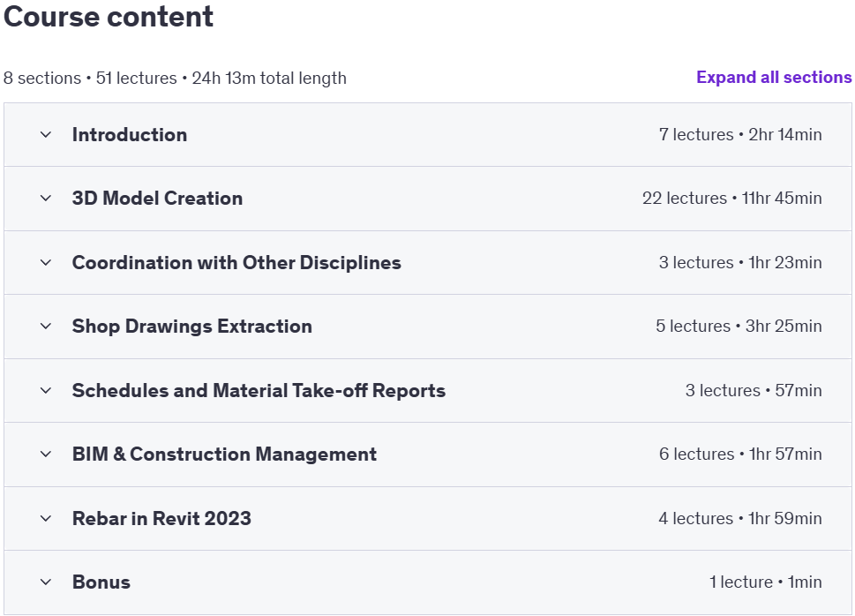The image size is (855, 616).
Task: Click the Expand all sections link
Action: coord(774,78)
